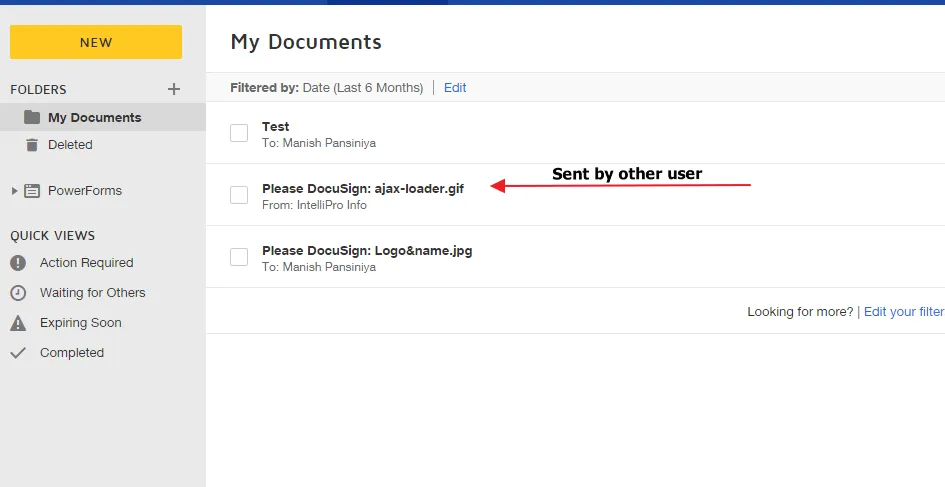Click the plus icon to add folder
This screenshot has height=487, width=945.
[x=174, y=89]
